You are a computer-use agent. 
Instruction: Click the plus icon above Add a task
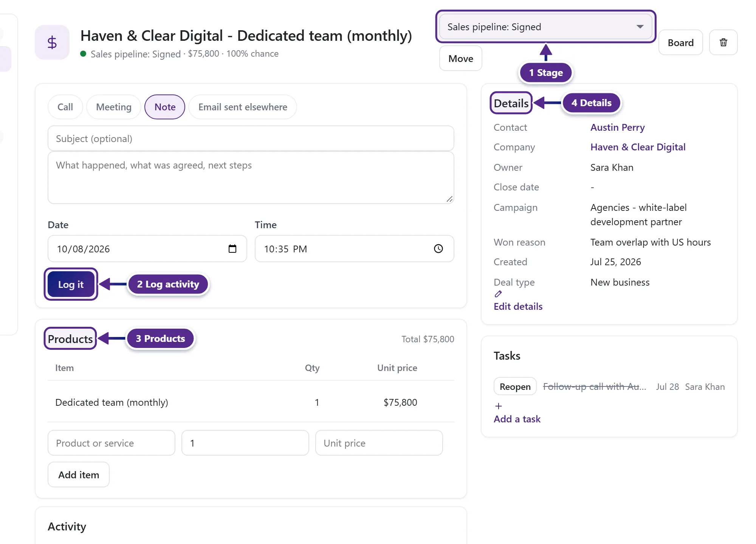point(499,406)
